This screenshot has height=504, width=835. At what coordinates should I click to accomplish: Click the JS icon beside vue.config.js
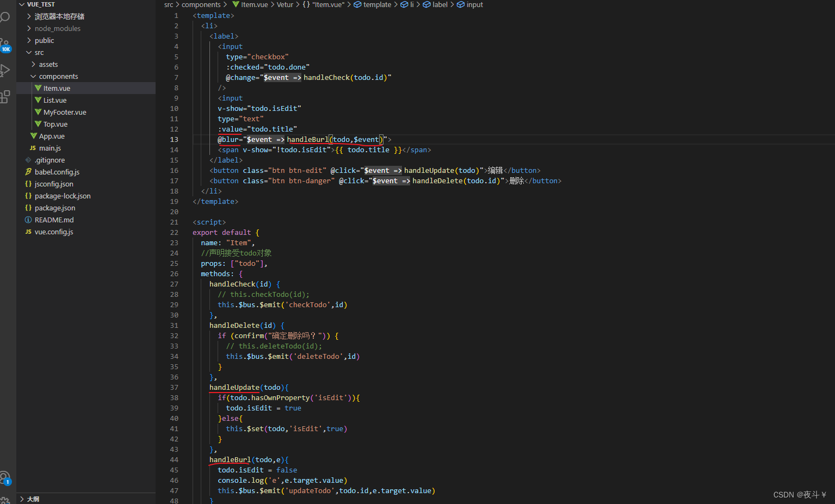click(x=28, y=232)
